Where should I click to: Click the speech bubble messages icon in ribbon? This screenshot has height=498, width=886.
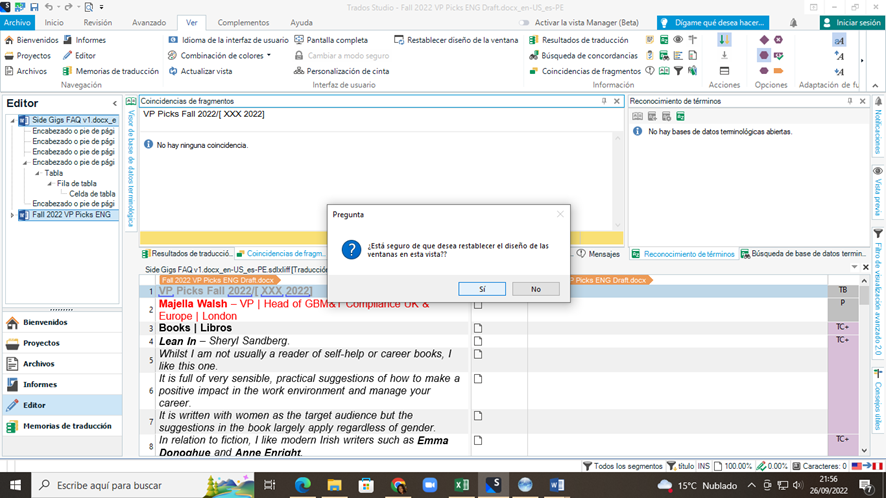click(x=650, y=71)
